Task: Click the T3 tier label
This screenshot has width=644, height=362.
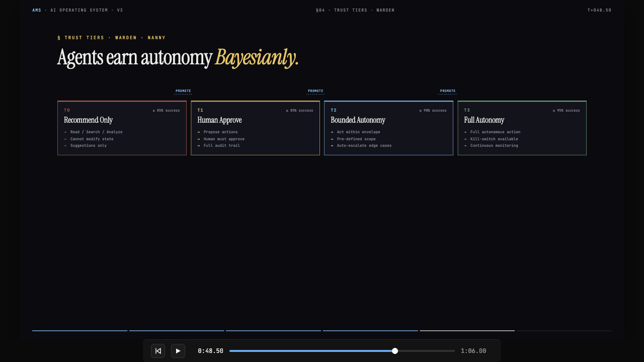Action: tap(467, 110)
